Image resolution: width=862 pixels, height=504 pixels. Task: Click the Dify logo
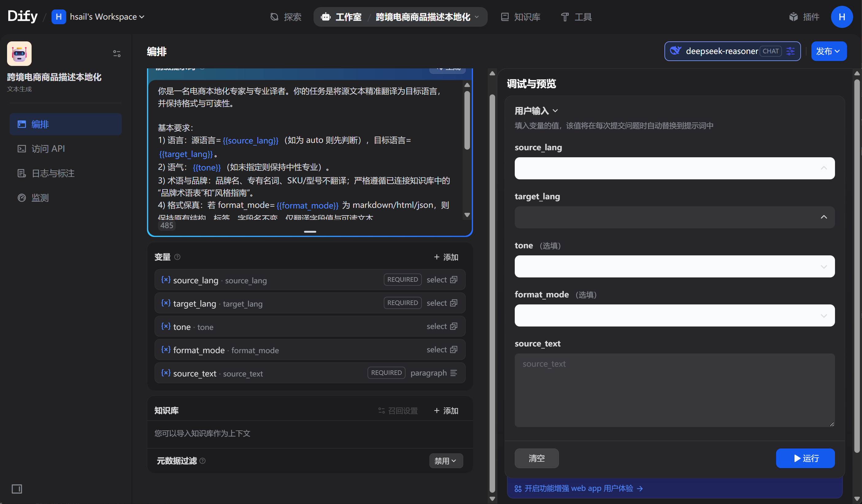(x=23, y=17)
